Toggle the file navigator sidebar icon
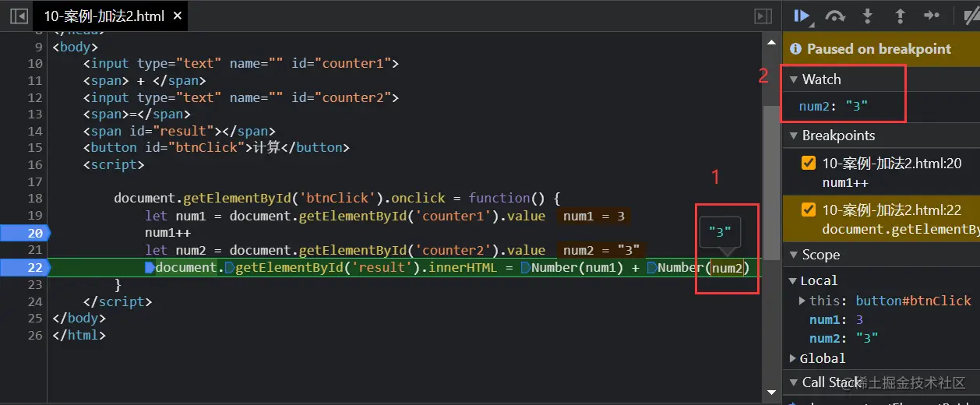 [x=19, y=16]
